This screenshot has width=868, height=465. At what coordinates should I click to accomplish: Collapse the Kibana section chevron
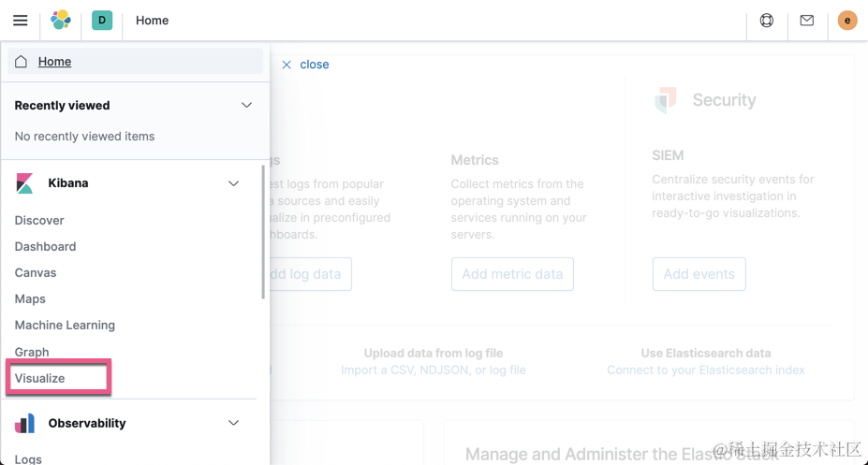pyautogui.click(x=233, y=183)
